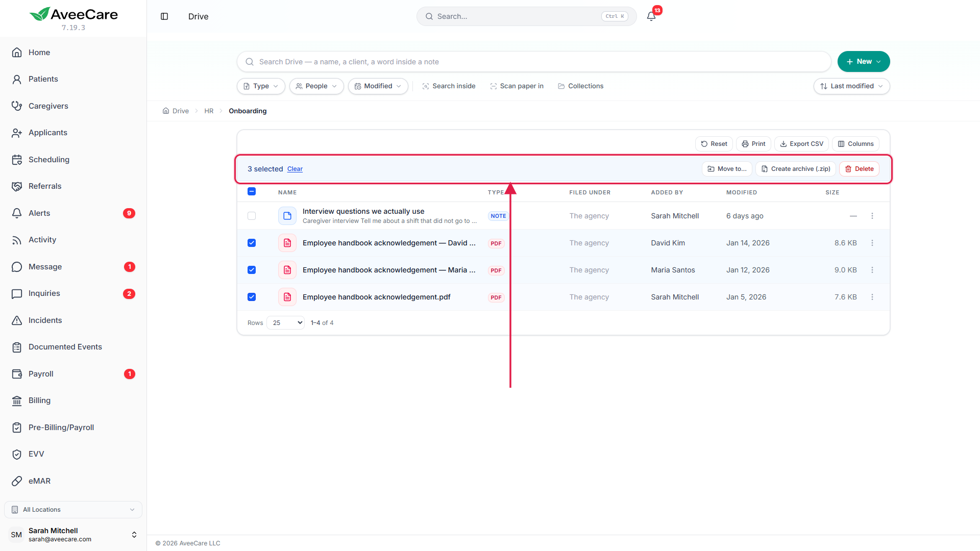Focus the global Search box
The width and height of the screenshot is (980, 551).
[x=527, y=16]
